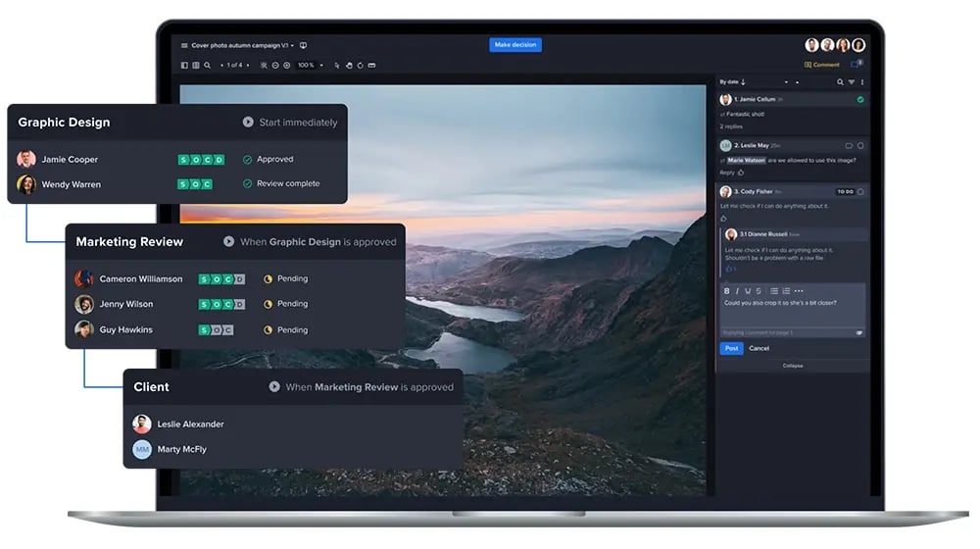Switch to the Comment tab
Screen dimensions: 980x549
pyautogui.click(x=821, y=65)
